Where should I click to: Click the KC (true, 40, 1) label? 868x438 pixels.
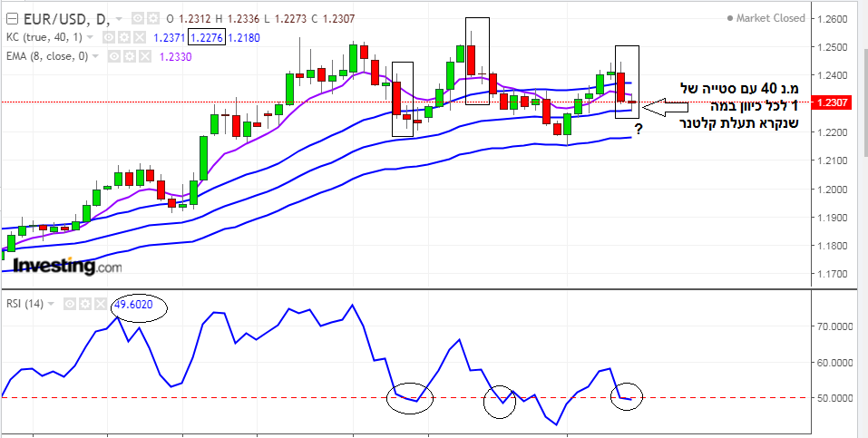[x=45, y=38]
